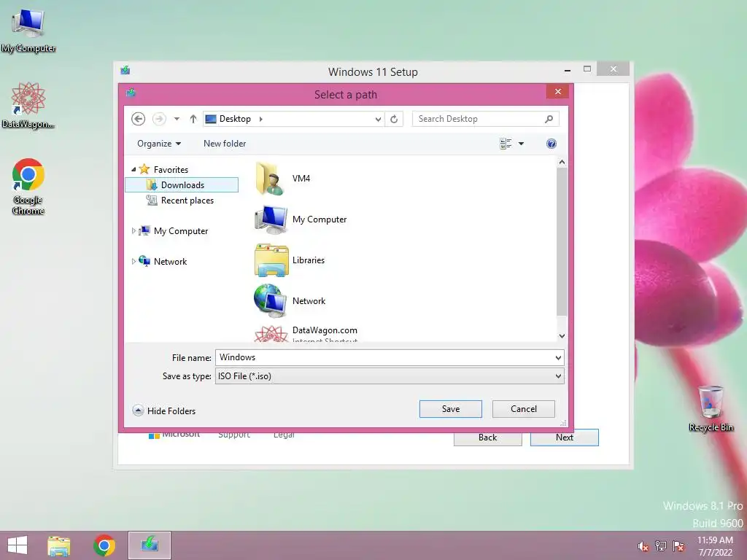Expand the address bar history dropdown

(378, 119)
